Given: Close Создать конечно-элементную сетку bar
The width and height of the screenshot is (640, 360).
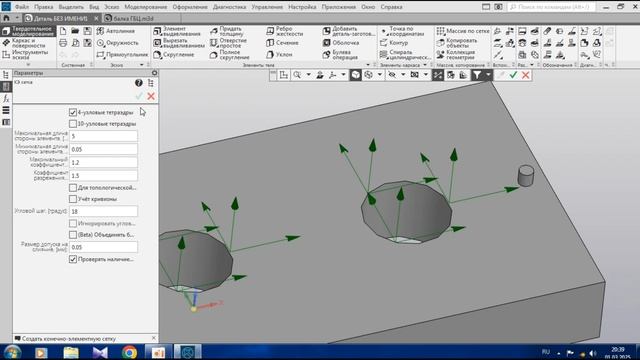Looking at the screenshot, I should point(153,338).
